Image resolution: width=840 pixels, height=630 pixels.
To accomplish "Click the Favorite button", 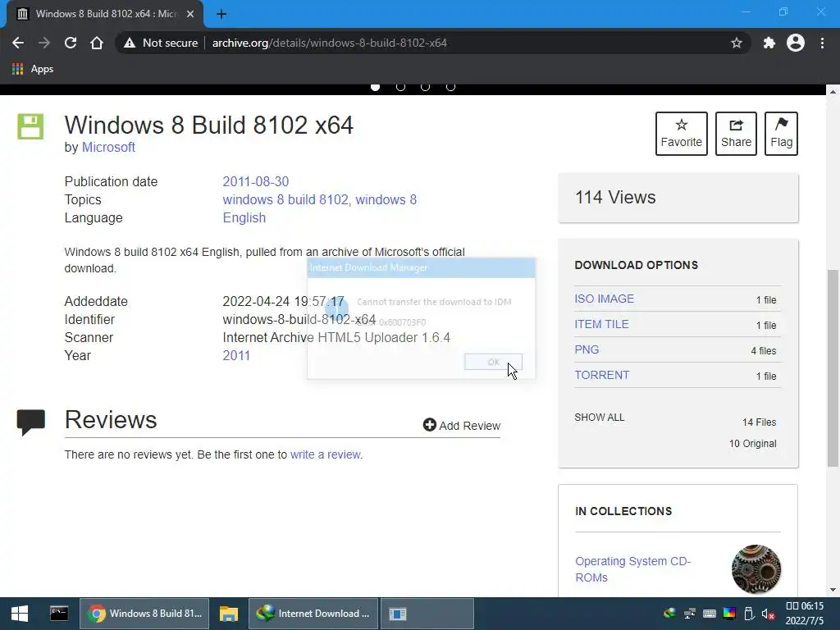I will (682, 134).
